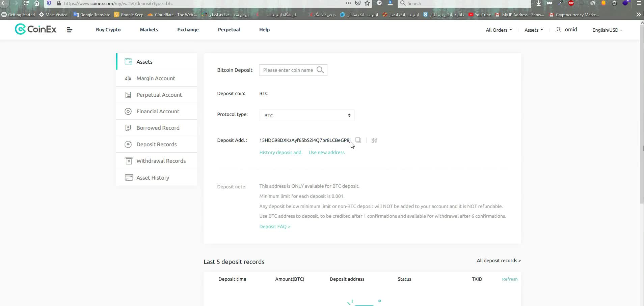Image resolution: width=644 pixels, height=306 pixels.
Task: Show the deposit address QR code
Action: (374, 140)
